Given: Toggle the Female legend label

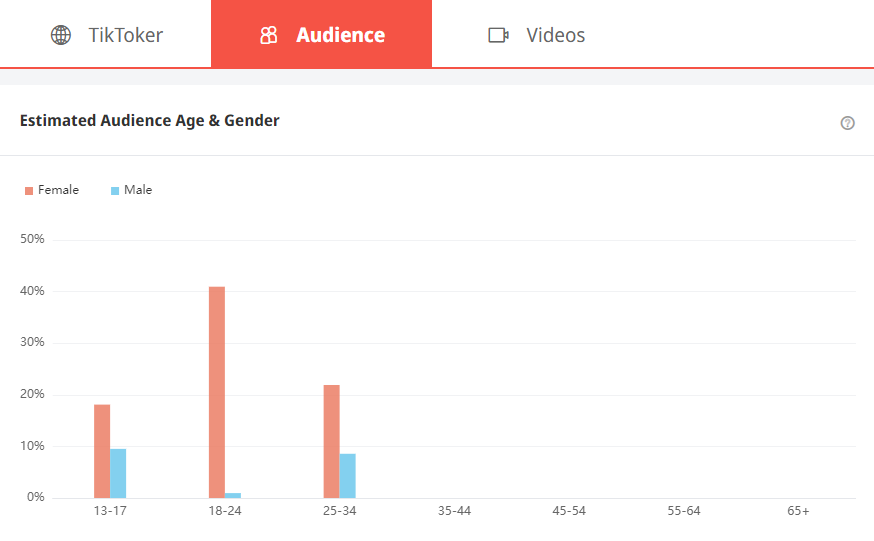Looking at the screenshot, I should [x=58, y=190].
